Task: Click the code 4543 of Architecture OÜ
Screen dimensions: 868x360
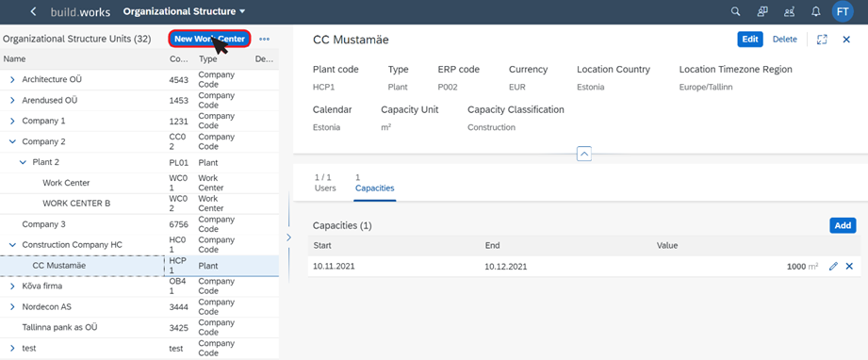Action: pyautogui.click(x=179, y=80)
